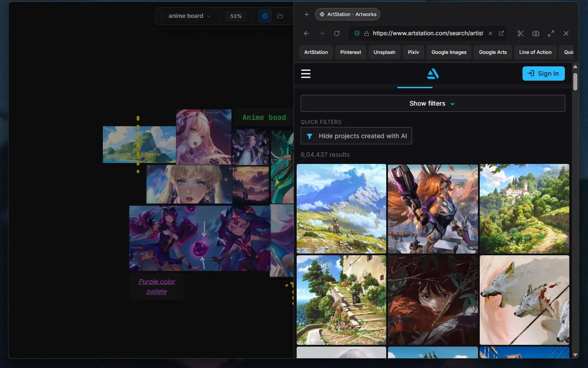This screenshot has height=368, width=588.
Task: Open the Pinterest bookmark
Action: pos(351,52)
